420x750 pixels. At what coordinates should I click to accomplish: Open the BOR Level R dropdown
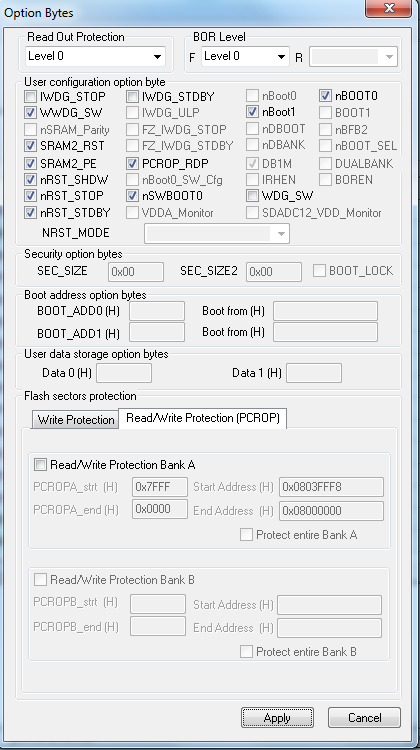(353, 57)
